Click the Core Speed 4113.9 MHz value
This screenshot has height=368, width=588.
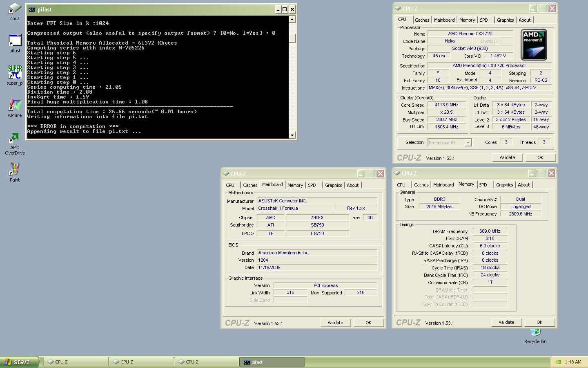pyautogui.click(x=447, y=105)
